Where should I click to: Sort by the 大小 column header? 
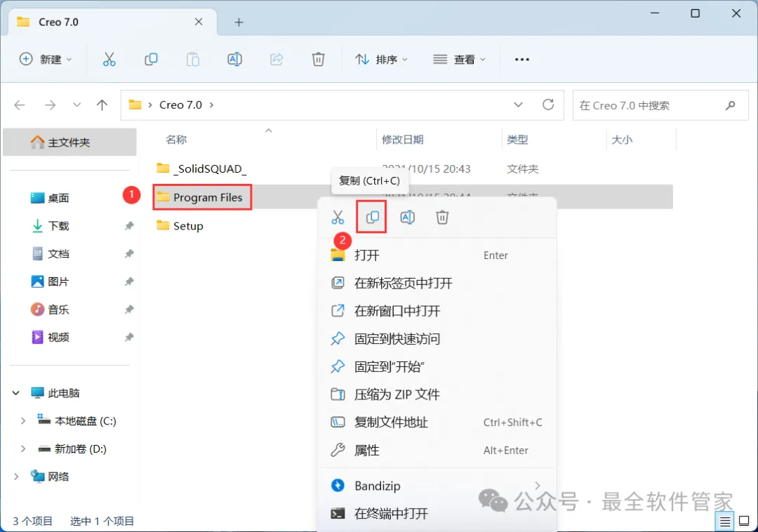point(622,140)
